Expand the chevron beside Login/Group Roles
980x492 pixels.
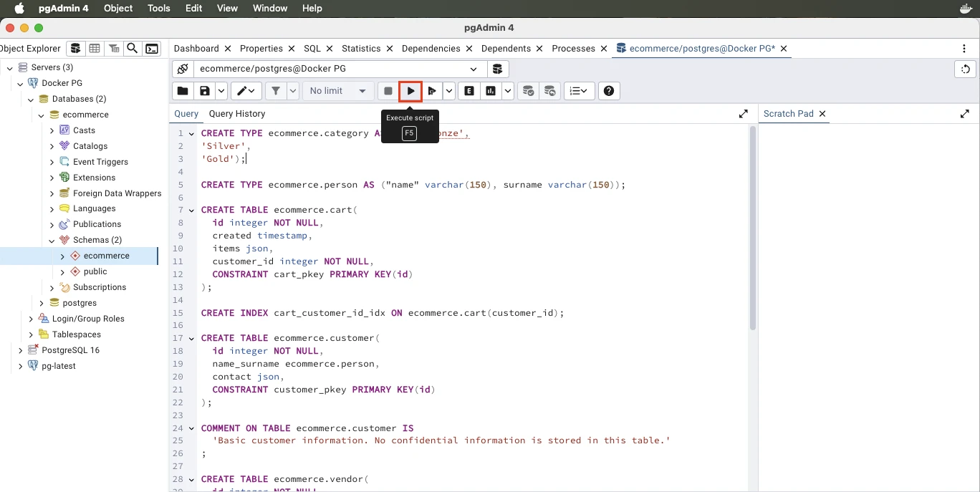tap(31, 319)
